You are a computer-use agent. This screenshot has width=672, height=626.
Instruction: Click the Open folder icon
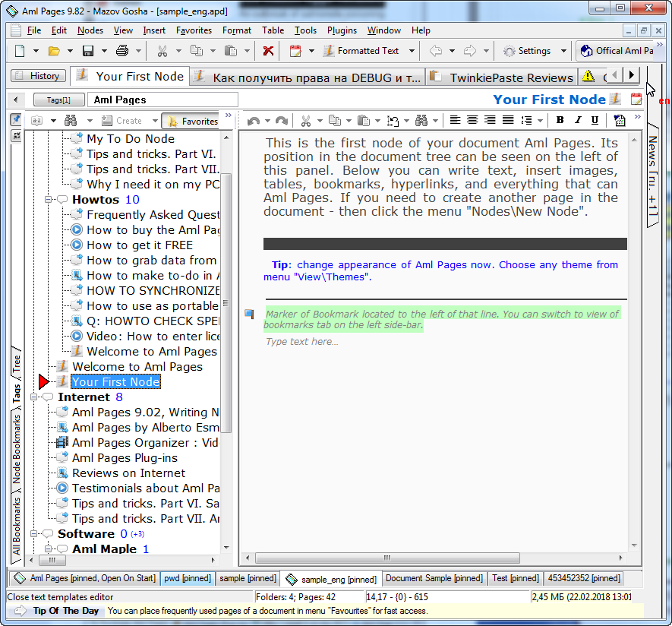coord(54,51)
